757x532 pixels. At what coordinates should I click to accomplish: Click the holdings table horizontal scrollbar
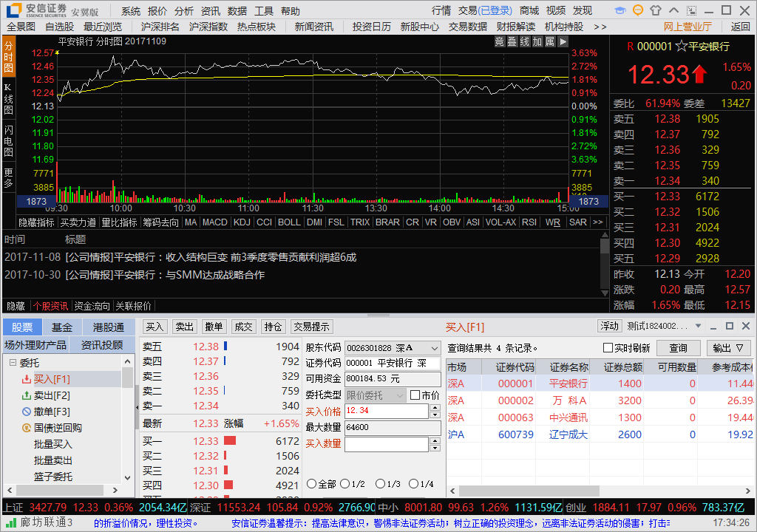[529, 491]
